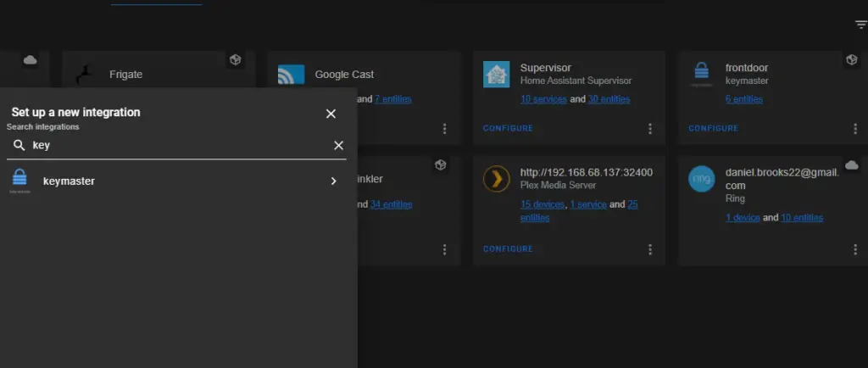Viewport: 868px width, 368px height.
Task: Click the Google Cast card title
Action: click(344, 74)
